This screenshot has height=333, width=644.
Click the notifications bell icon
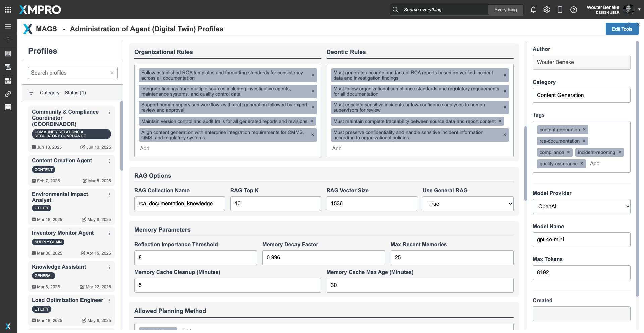(533, 10)
